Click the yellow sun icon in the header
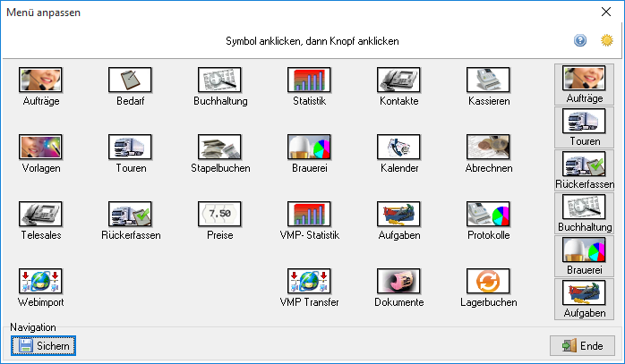The height and width of the screenshot is (364, 625). pos(607,40)
